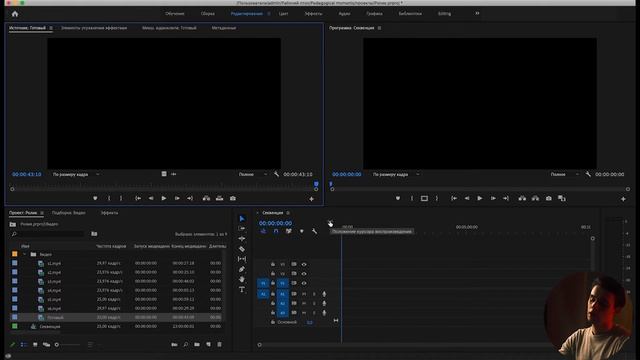Select the Slip tool
Screen dimensions: 640x360
pyautogui.click(x=242, y=259)
